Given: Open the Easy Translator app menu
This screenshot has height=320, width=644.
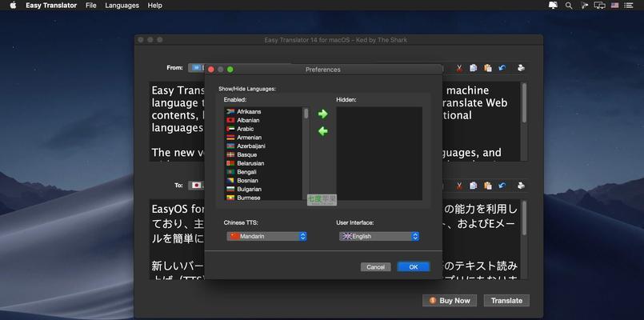Looking at the screenshot, I should tap(51, 6).
